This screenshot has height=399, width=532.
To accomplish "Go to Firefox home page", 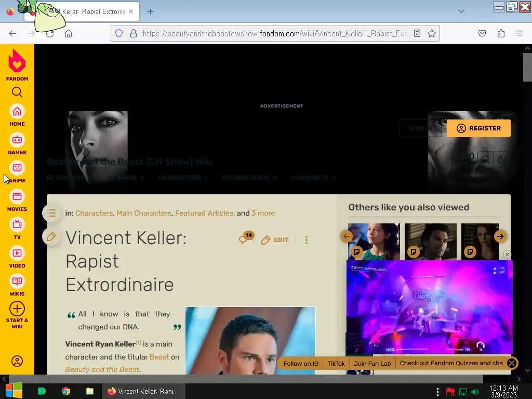I will 69,34.
